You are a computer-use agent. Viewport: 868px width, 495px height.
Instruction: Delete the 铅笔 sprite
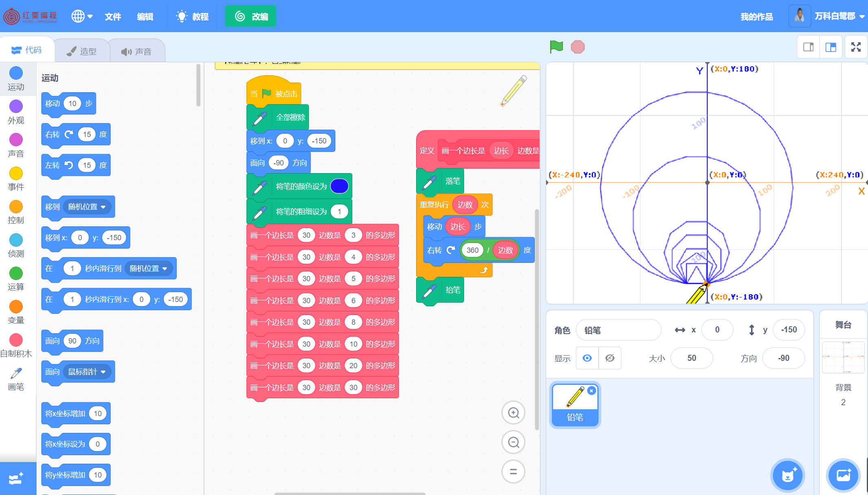coord(592,391)
